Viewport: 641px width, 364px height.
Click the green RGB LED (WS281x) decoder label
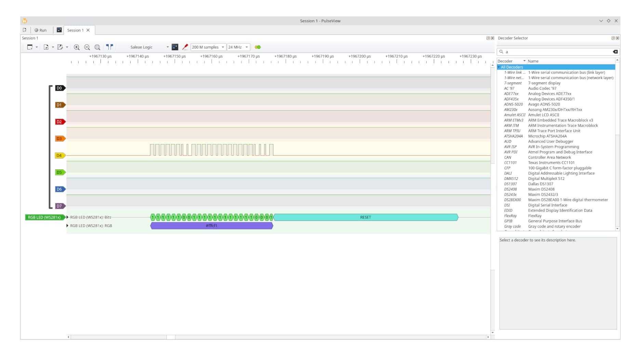point(44,217)
